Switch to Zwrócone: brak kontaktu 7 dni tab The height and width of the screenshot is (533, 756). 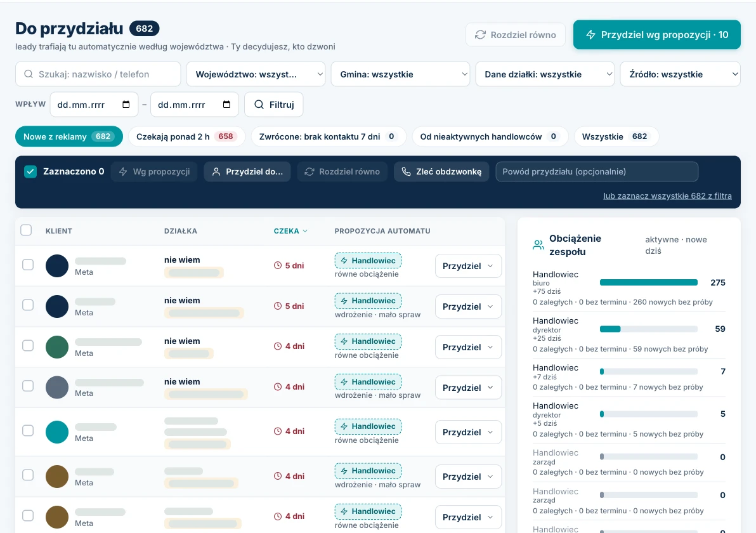pos(329,136)
